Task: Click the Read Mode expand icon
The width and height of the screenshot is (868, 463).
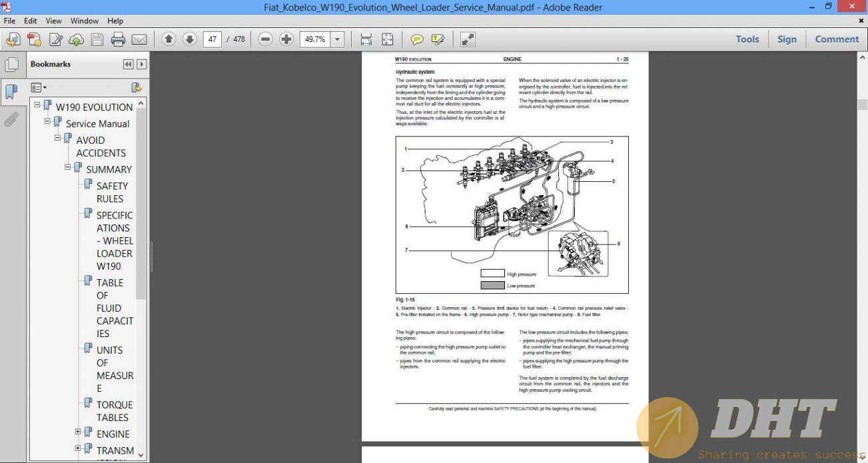Action: (x=468, y=39)
